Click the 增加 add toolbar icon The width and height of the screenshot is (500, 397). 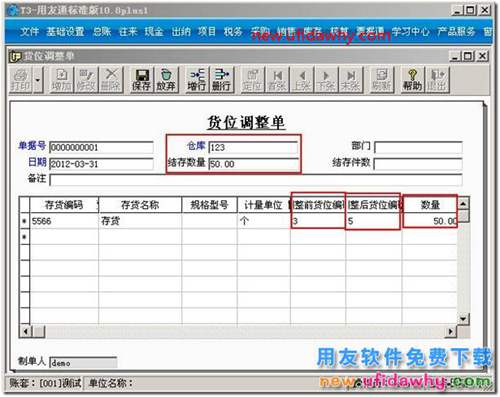(61, 80)
